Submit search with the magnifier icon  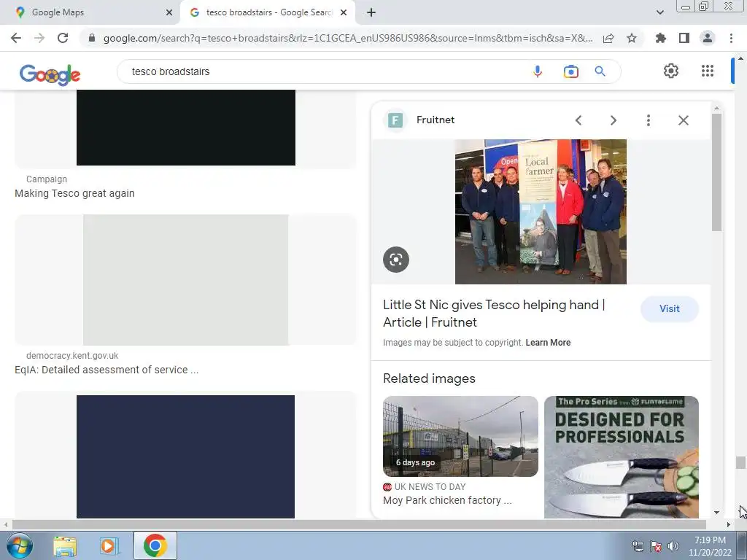point(600,71)
